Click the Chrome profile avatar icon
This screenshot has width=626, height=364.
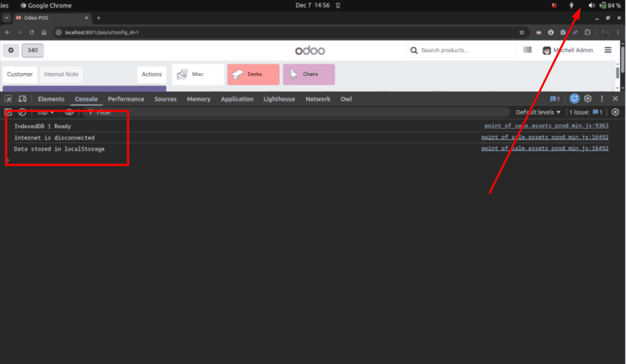click(x=605, y=32)
